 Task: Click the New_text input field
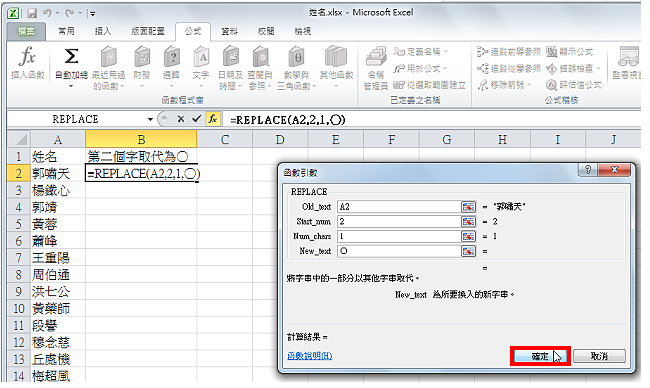(x=399, y=251)
